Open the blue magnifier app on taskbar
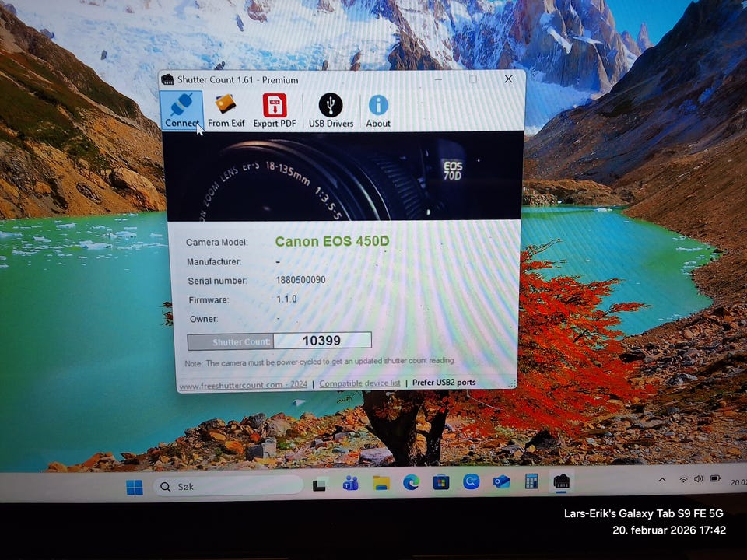Viewport: 747px width, 560px height. click(472, 482)
